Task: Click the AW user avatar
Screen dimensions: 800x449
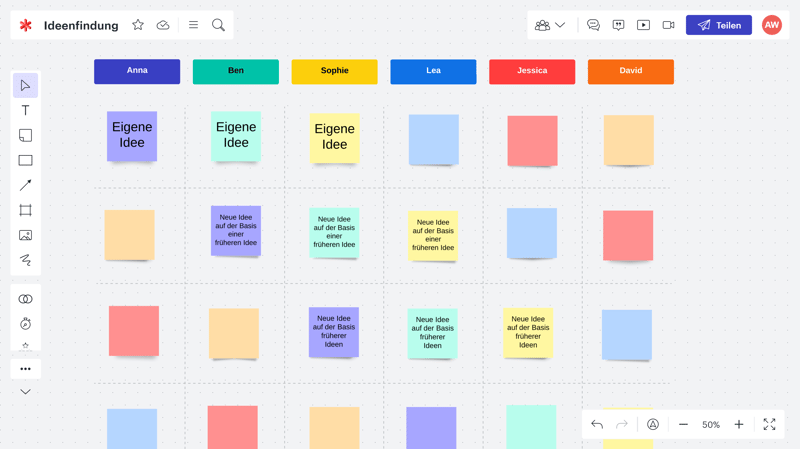Action: pyautogui.click(x=771, y=25)
